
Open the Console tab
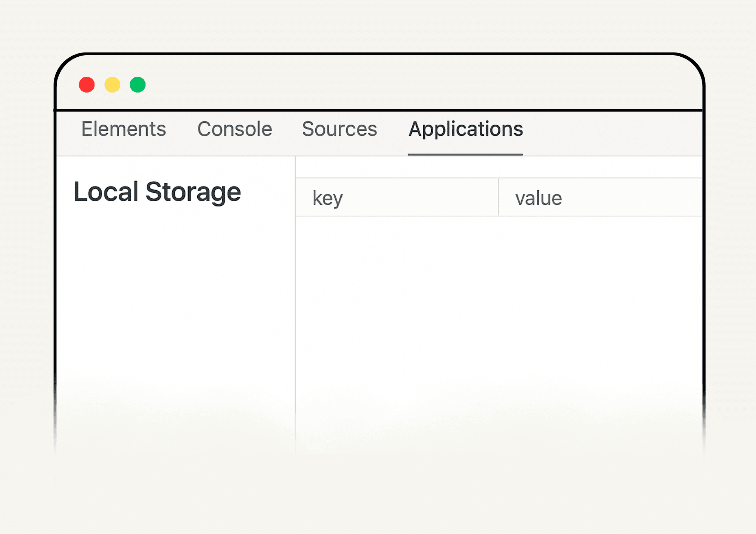[x=235, y=129]
